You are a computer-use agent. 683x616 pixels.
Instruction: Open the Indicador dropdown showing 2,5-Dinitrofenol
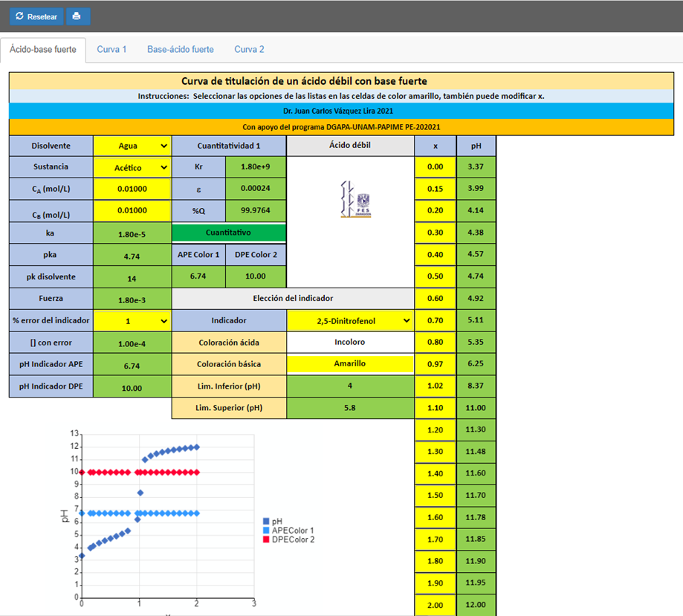tap(349, 321)
